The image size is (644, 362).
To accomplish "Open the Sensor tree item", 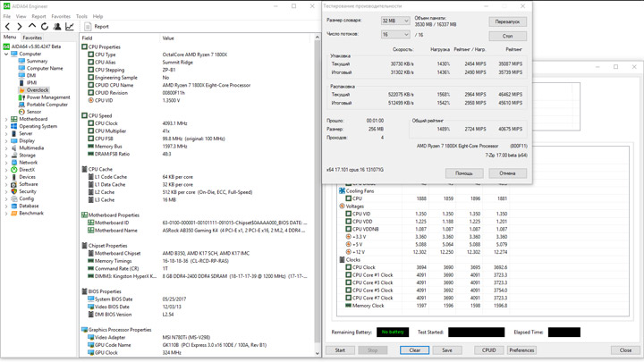I will click(34, 112).
